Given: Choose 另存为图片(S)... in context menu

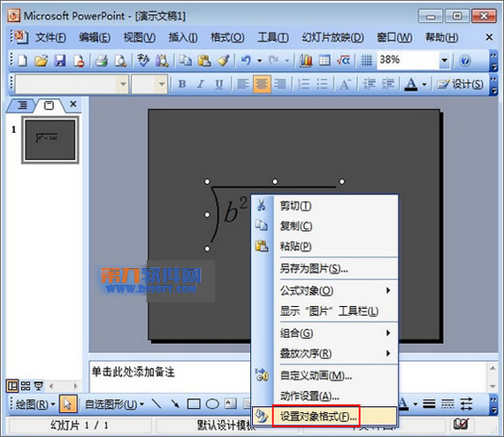Looking at the screenshot, I should click(x=325, y=269).
